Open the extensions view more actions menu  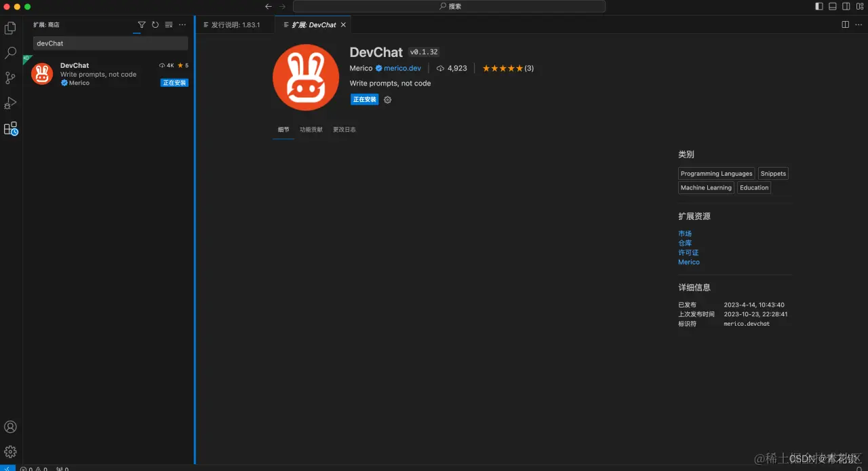(182, 24)
